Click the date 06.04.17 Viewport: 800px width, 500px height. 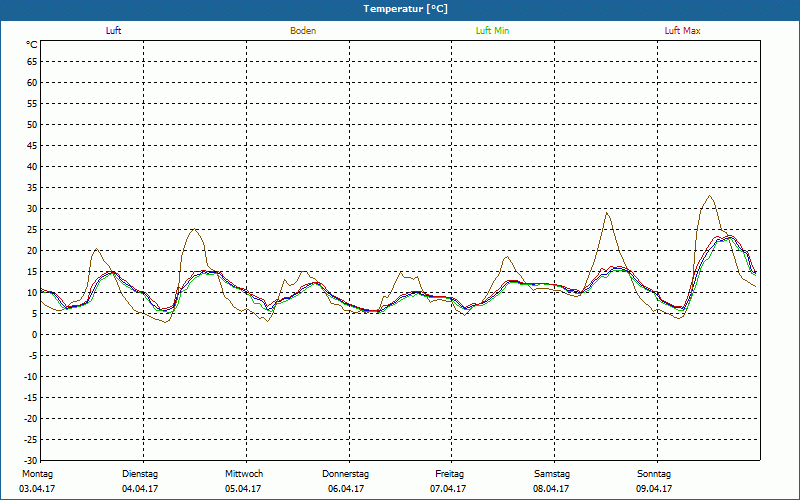pyautogui.click(x=346, y=489)
